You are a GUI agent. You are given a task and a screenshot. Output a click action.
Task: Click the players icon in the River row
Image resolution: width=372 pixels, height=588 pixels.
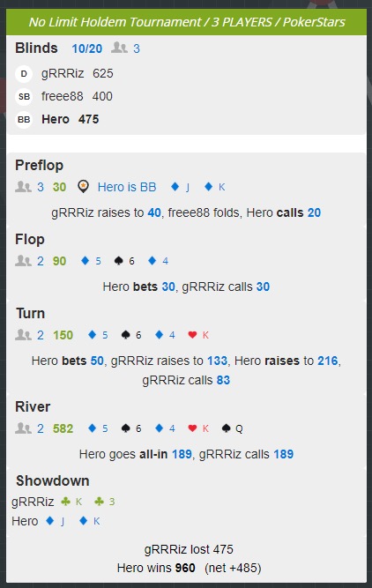[x=23, y=428]
